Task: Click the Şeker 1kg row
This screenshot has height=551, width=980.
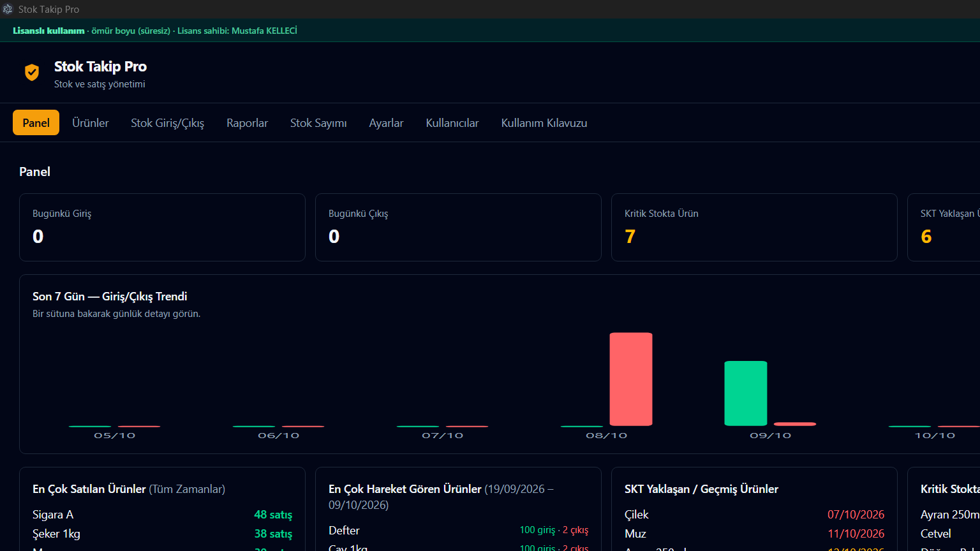Action: point(162,534)
